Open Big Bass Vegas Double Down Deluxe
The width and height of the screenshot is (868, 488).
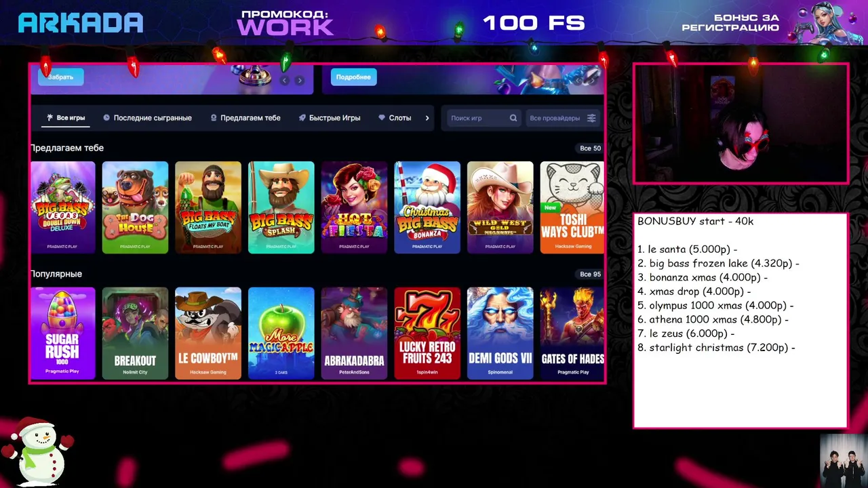point(62,207)
